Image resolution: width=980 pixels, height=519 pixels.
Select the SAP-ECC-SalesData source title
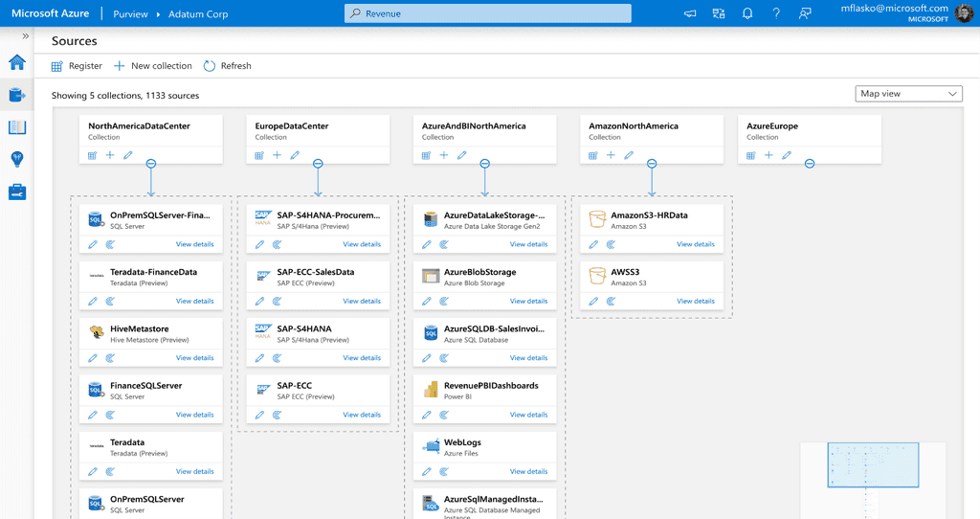coord(316,272)
